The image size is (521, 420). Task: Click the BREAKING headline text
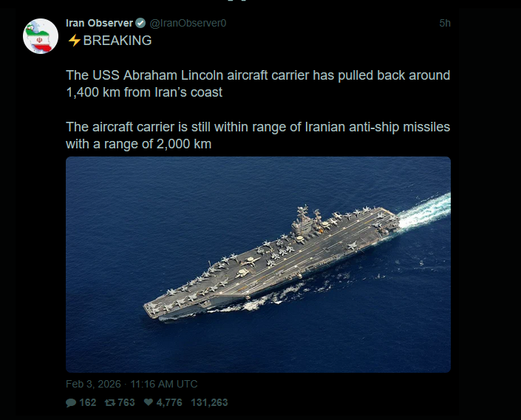[x=117, y=41]
